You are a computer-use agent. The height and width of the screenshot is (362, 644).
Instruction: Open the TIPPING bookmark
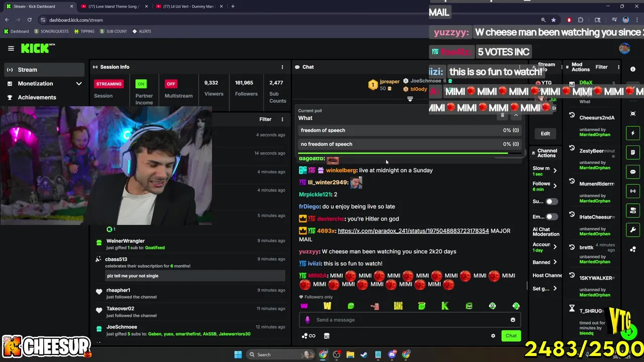[x=84, y=31]
